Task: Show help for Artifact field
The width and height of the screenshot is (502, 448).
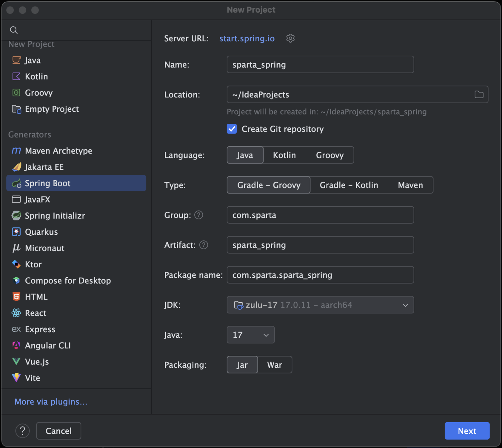Action: [204, 245]
